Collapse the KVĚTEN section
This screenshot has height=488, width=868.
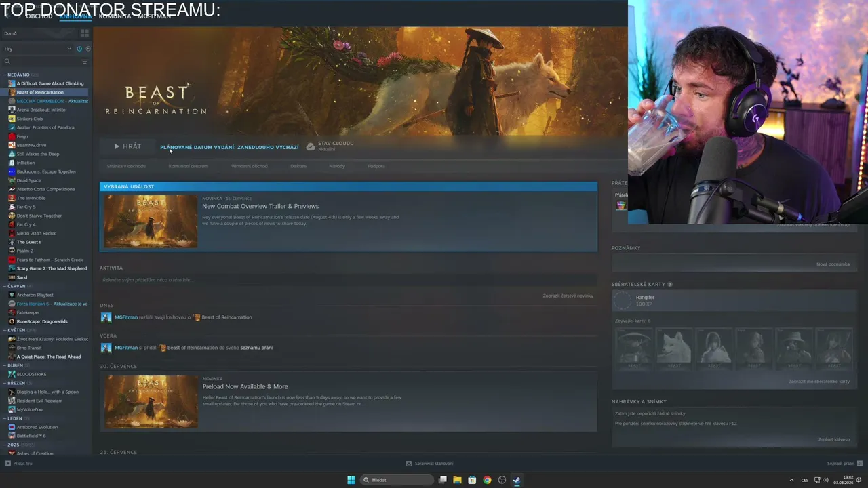point(5,330)
